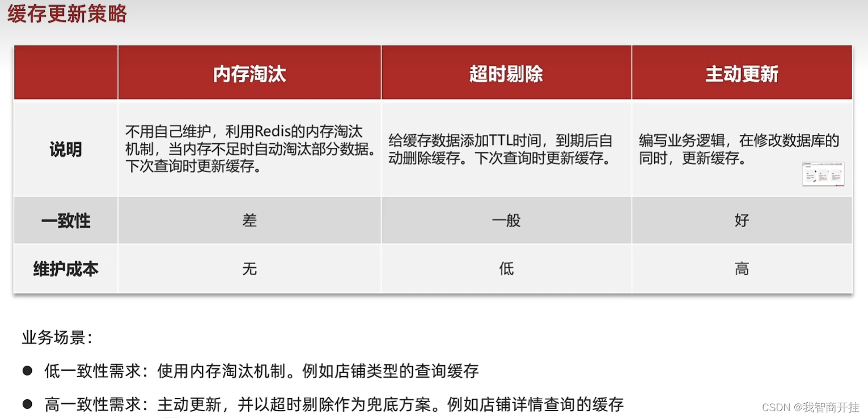
Task: Select the 缓存更新策略 title text
Action: point(67,13)
